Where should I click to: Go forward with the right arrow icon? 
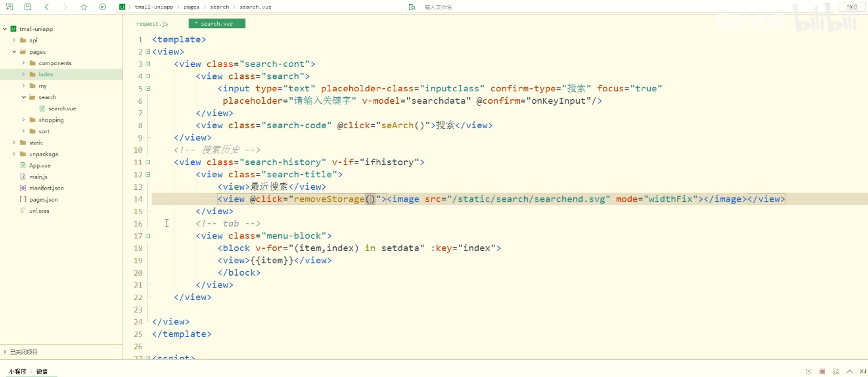[65, 7]
